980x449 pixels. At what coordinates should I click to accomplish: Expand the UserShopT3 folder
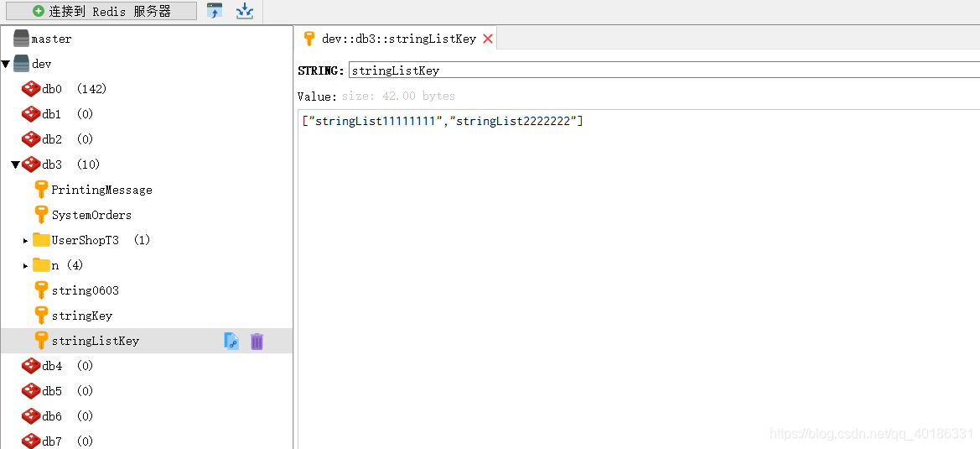click(26, 240)
